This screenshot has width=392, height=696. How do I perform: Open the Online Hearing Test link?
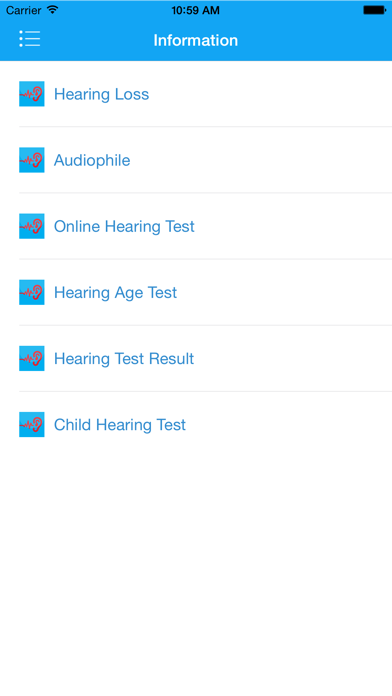(196, 226)
